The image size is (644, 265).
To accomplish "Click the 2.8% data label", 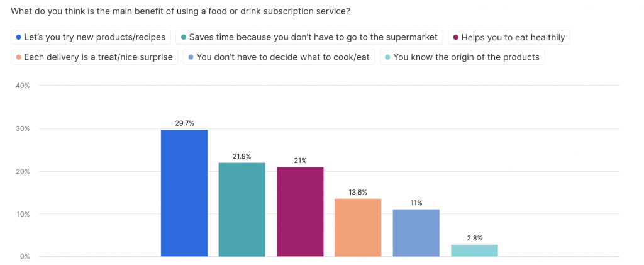I will (474, 239).
